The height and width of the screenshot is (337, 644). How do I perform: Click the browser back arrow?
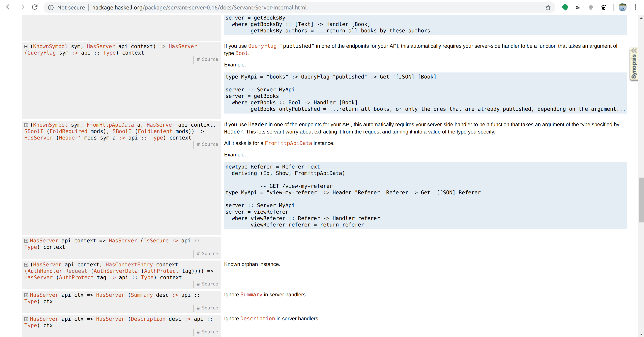coord(9,7)
